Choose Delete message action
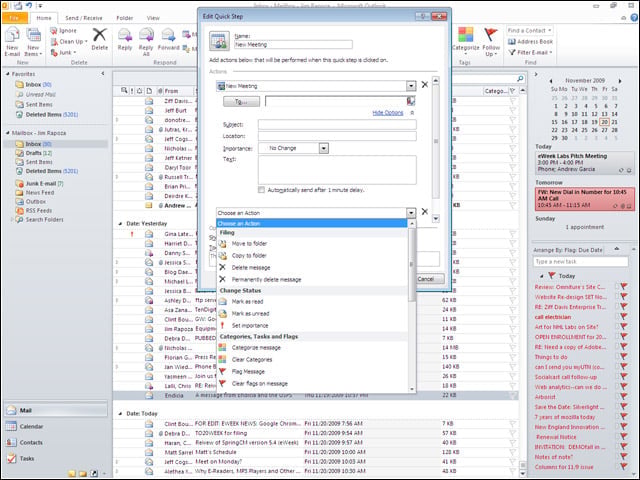The image size is (640, 480). [x=312, y=268]
